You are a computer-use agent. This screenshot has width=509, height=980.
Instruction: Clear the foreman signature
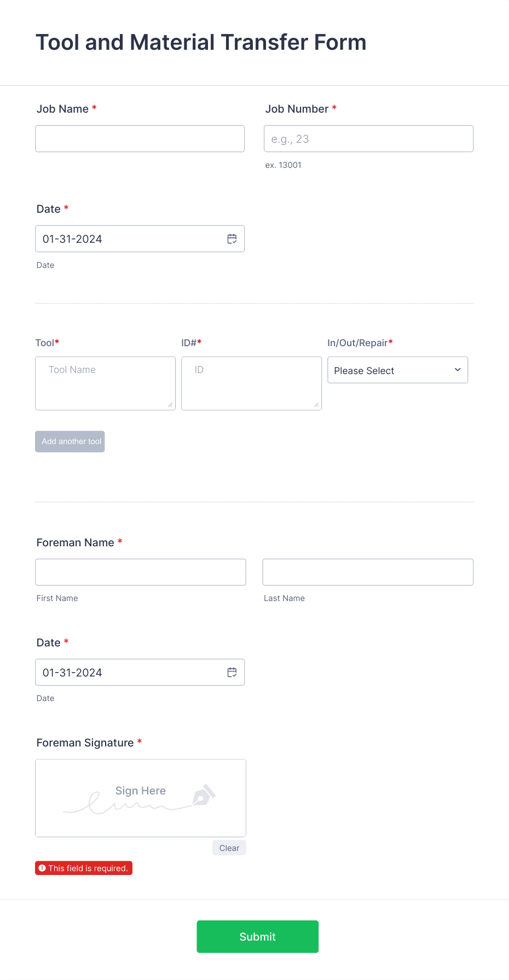click(229, 848)
